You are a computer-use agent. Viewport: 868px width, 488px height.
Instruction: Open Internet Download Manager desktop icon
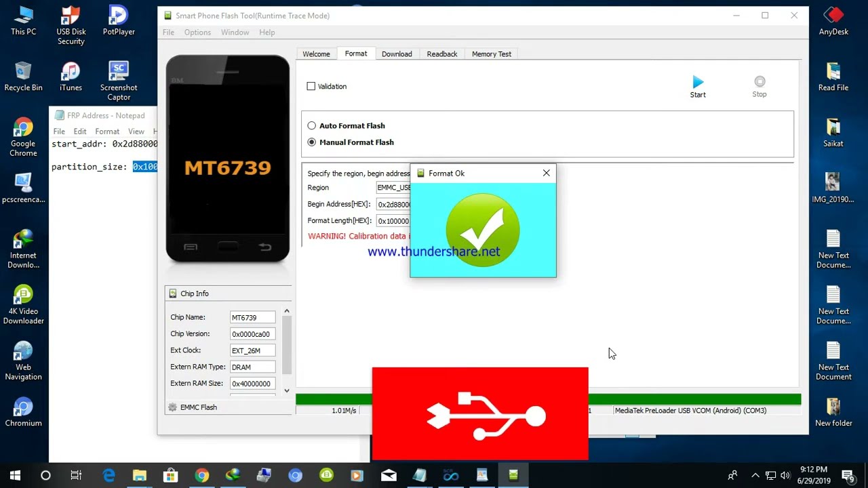pyautogui.click(x=23, y=248)
